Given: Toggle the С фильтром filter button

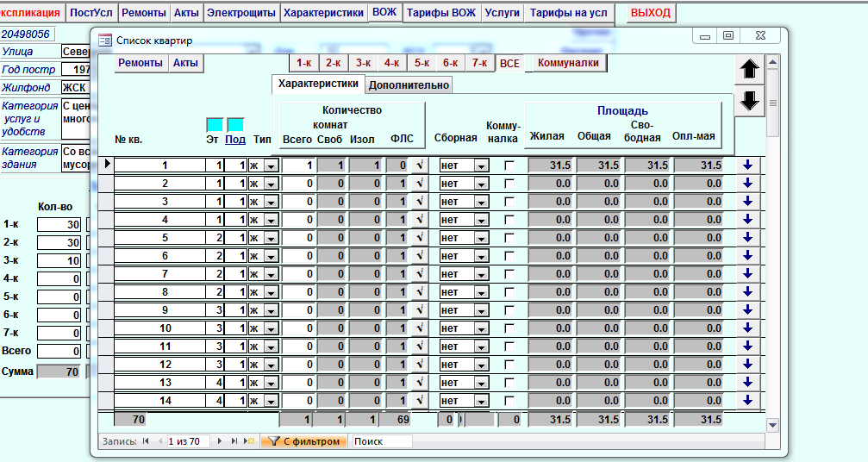Looking at the screenshot, I should (x=304, y=441).
